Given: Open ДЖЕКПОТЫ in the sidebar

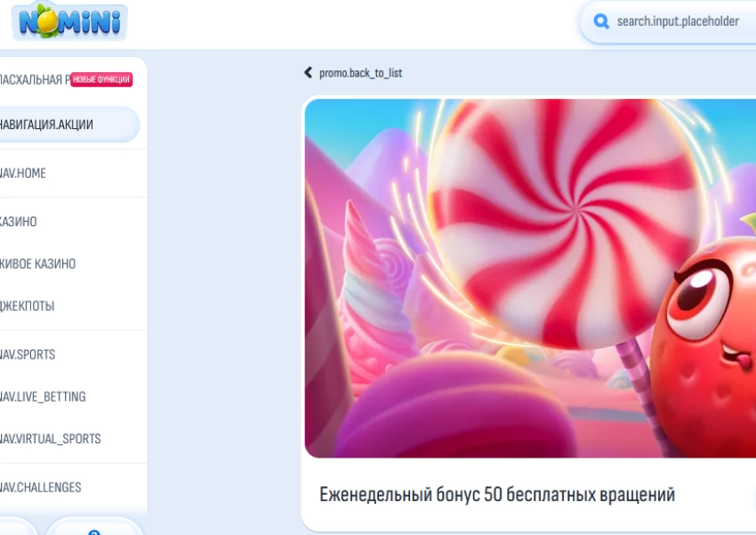Looking at the screenshot, I should [27, 306].
